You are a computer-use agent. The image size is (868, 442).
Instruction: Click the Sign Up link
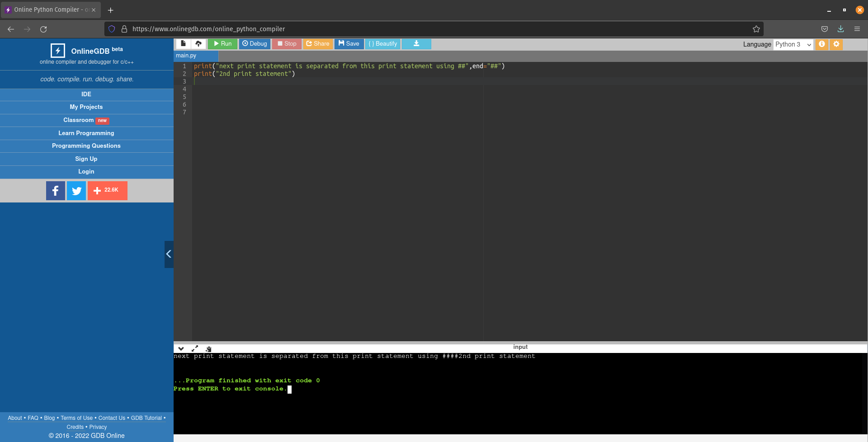point(86,159)
